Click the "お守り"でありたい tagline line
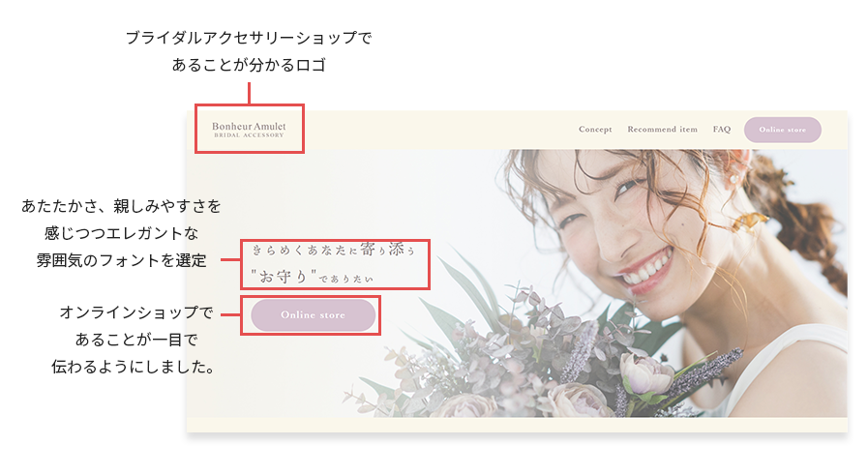The height and width of the screenshot is (475, 868). [312, 277]
